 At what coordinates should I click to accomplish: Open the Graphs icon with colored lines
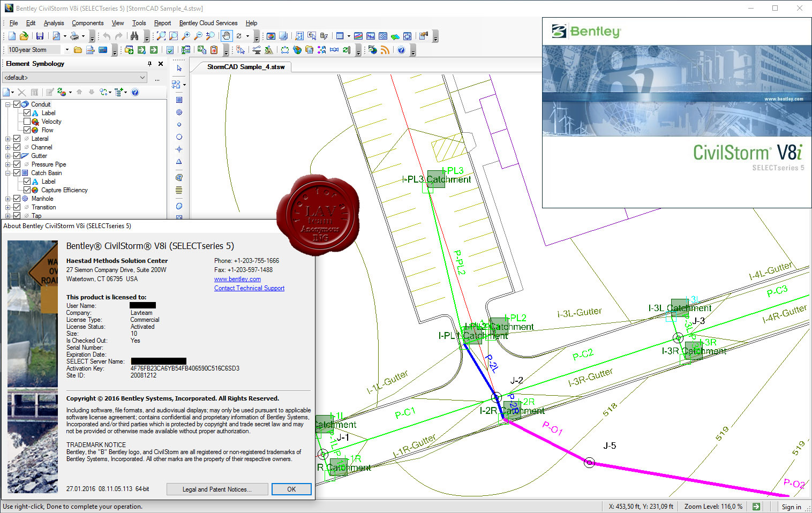click(358, 36)
